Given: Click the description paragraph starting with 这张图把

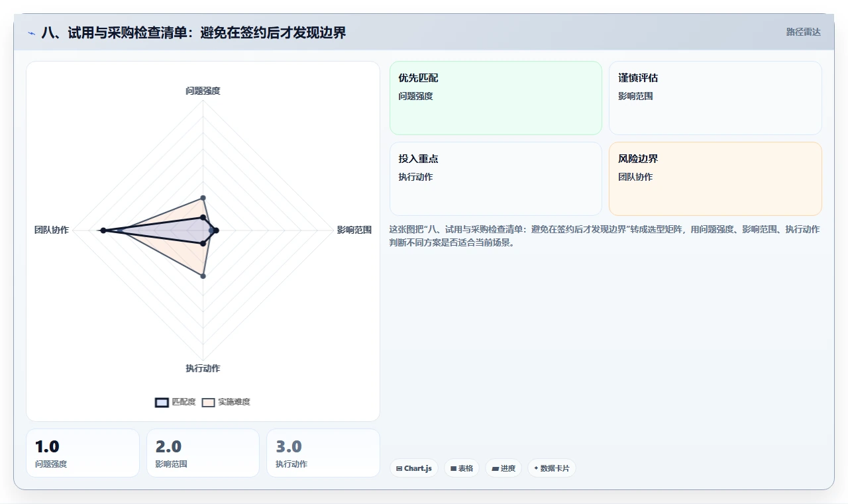Looking at the screenshot, I should pyautogui.click(x=604, y=236).
